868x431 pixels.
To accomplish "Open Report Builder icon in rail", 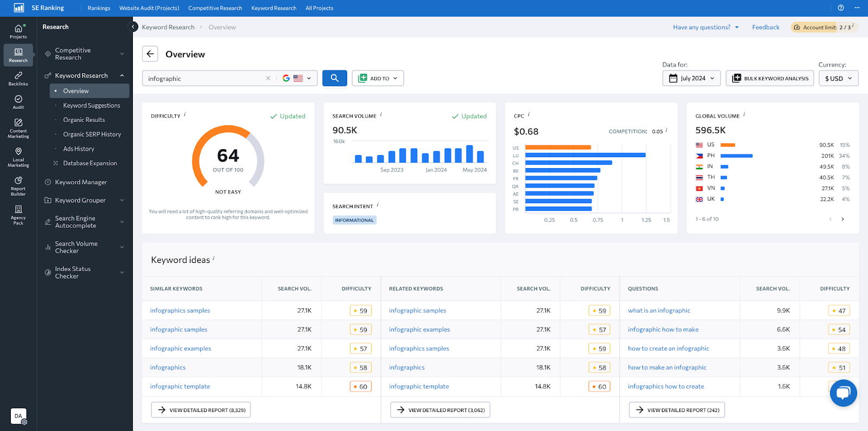I will click(18, 186).
